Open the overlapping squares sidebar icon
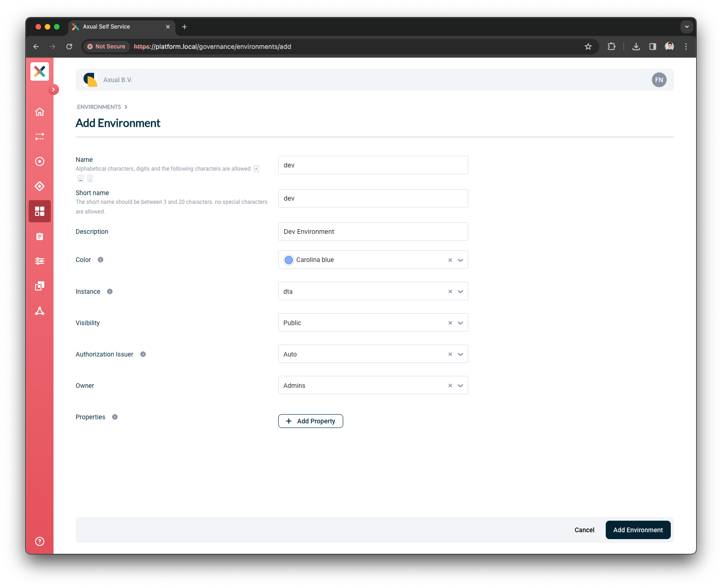This screenshot has width=722, height=588. pos(40,286)
